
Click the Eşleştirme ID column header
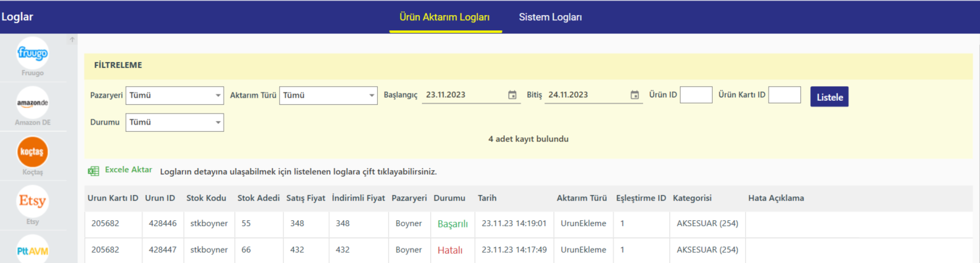(641, 198)
